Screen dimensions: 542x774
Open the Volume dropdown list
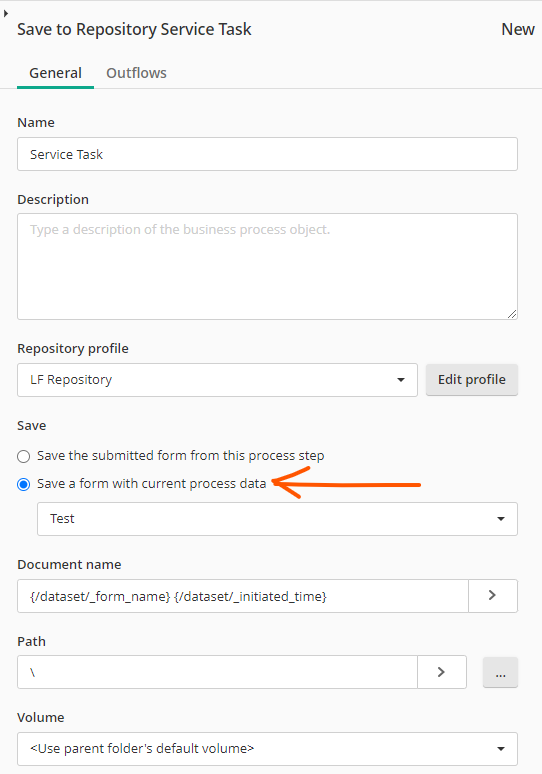(x=268, y=749)
